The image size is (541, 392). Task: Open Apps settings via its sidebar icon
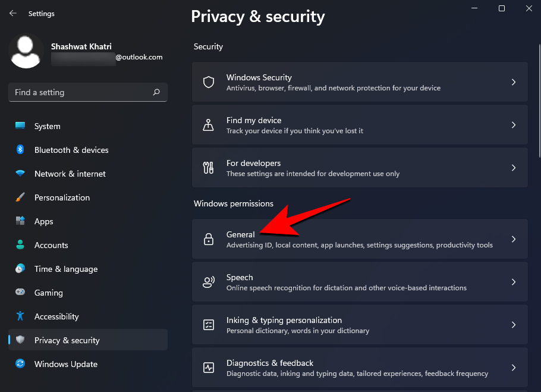pyautogui.click(x=20, y=221)
